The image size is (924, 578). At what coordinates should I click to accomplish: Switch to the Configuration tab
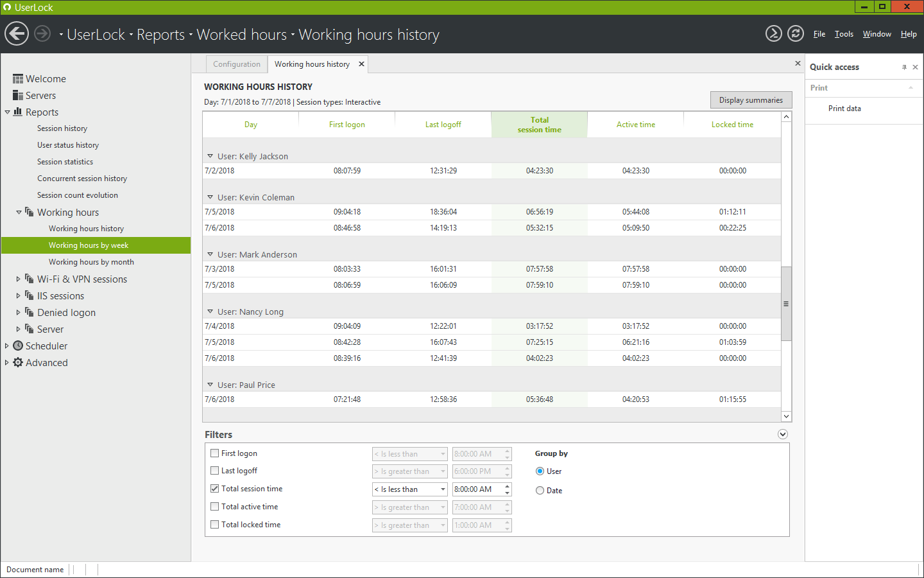tap(237, 64)
